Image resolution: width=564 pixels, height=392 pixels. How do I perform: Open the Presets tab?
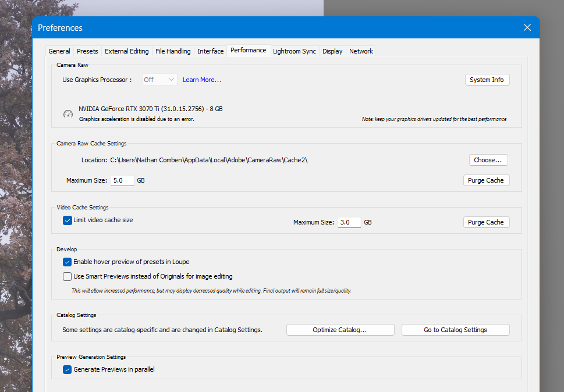pos(87,51)
